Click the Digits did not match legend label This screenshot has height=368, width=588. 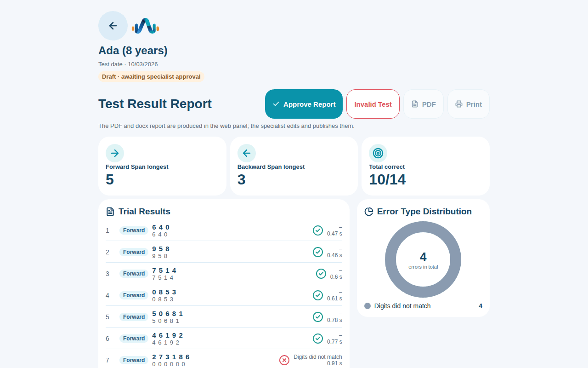pyautogui.click(x=402, y=306)
